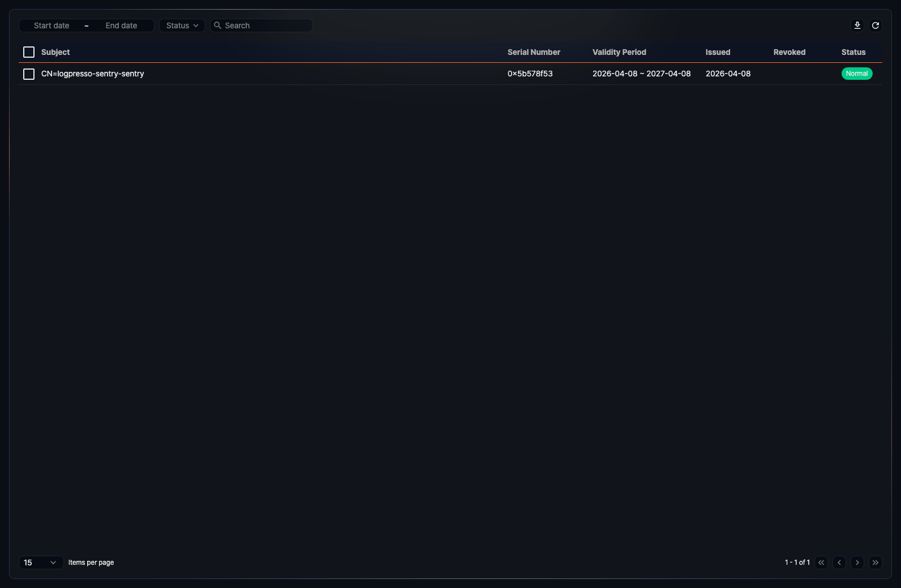Jump to the last page
This screenshot has width=901, height=588.
876,563
